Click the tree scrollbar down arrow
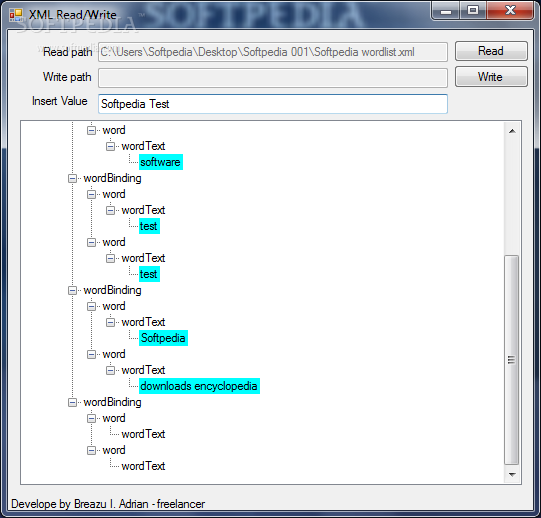The width and height of the screenshot is (541, 518). pos(512,475)
